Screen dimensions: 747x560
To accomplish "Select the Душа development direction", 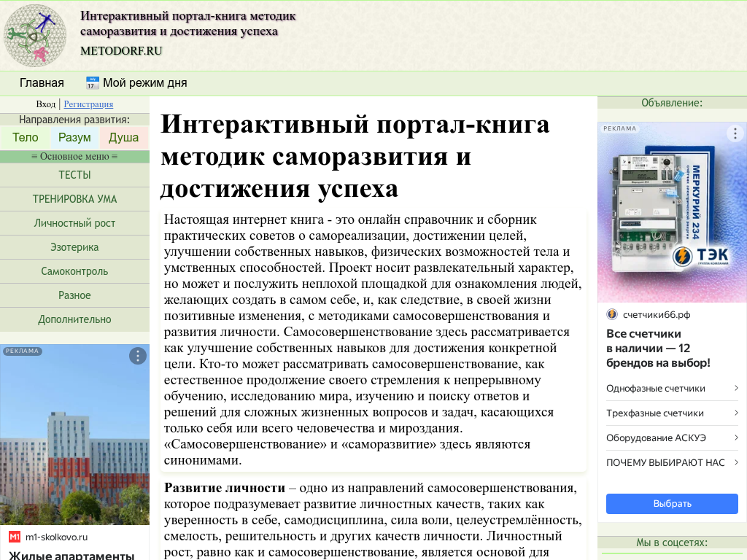I will click(x=124, y=138).
